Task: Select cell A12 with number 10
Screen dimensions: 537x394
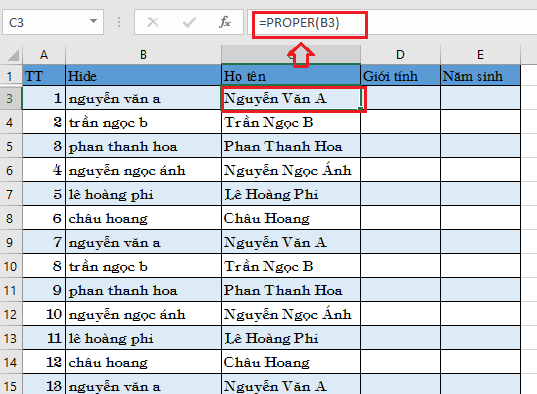Action: click(44, 315)
